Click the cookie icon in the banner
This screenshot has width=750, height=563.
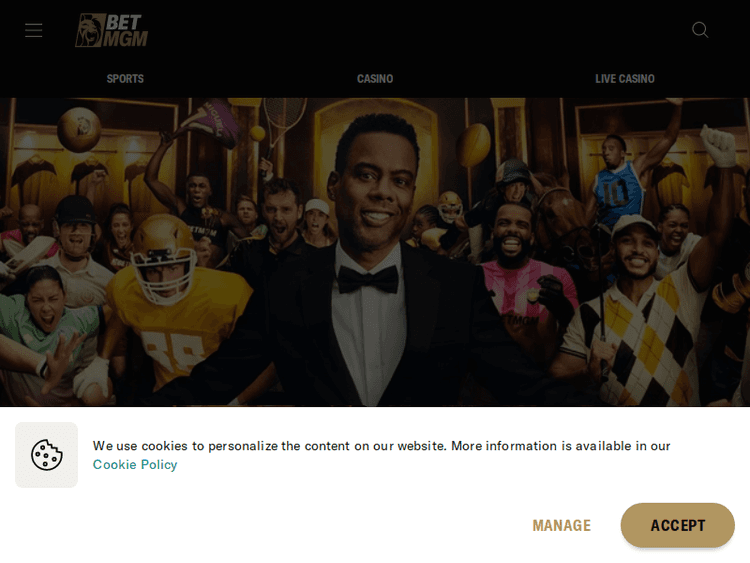[46, 454]
